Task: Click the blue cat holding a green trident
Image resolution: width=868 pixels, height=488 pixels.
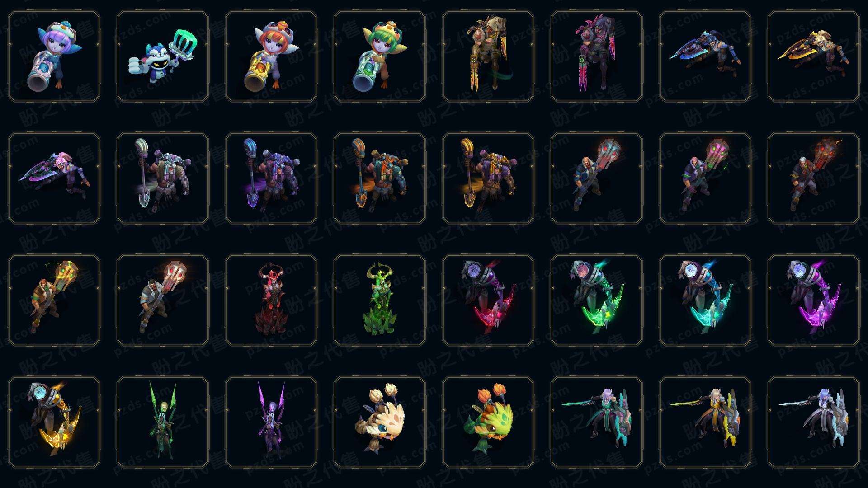Action: [x=163, y=56]
